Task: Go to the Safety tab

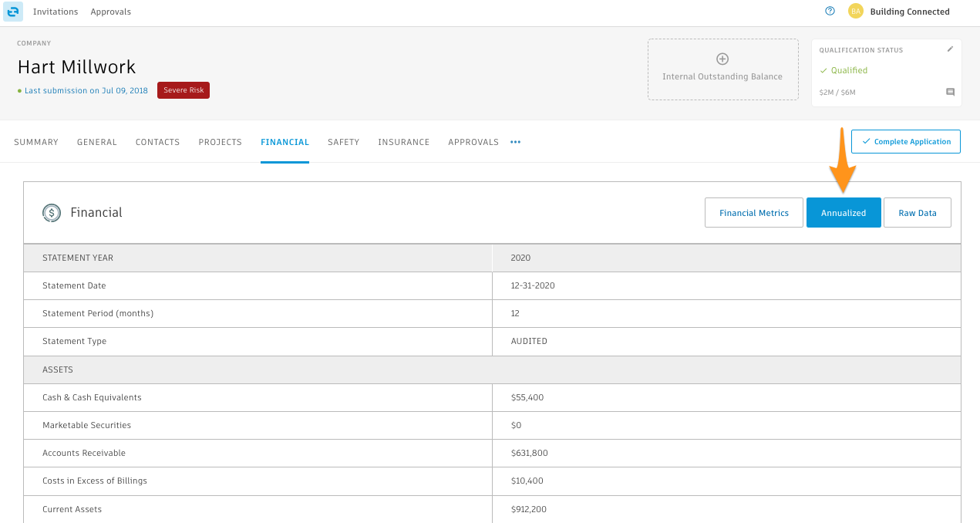Action: point(343,142)
